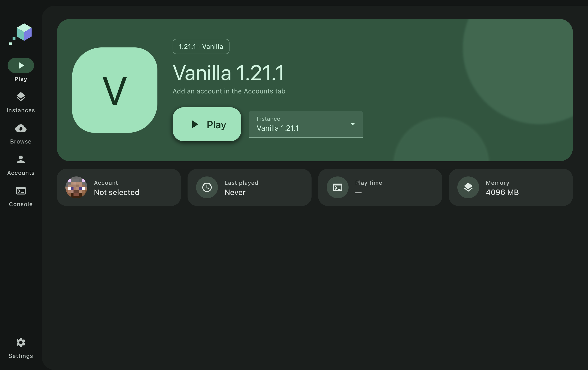Select the "Not selected" account value
Screen dimensions: 588x370
coord(116,192)
